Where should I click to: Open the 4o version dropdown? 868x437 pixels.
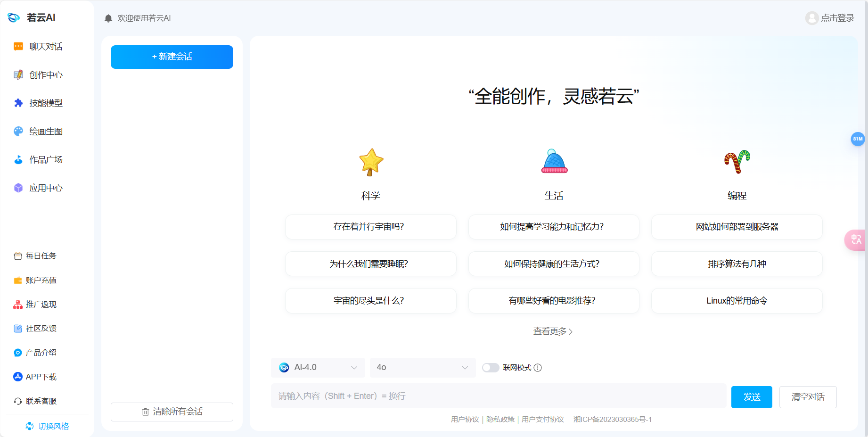coord(422,368)
